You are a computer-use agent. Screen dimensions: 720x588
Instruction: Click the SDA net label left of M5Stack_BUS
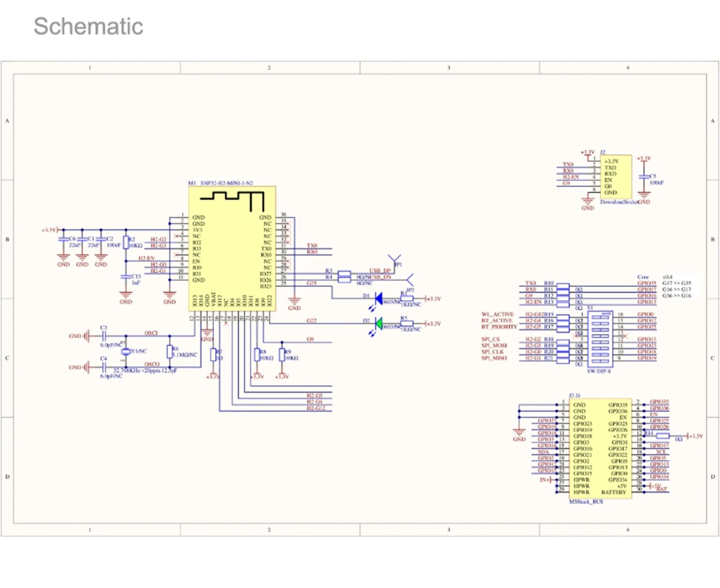[543, 452]
